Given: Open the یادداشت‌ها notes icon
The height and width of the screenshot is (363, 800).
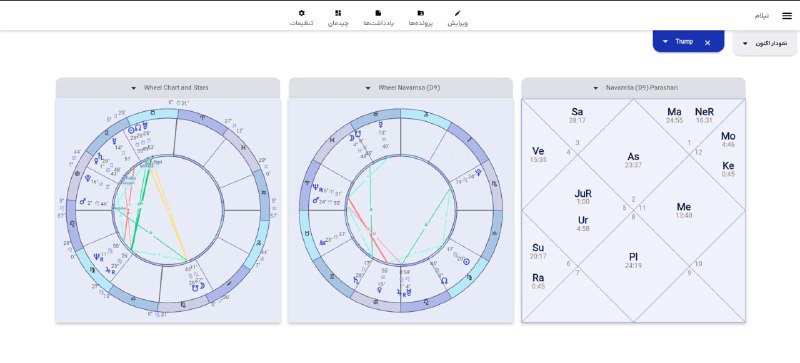Looking at the screenshot, I should click(x=378, y=13).
